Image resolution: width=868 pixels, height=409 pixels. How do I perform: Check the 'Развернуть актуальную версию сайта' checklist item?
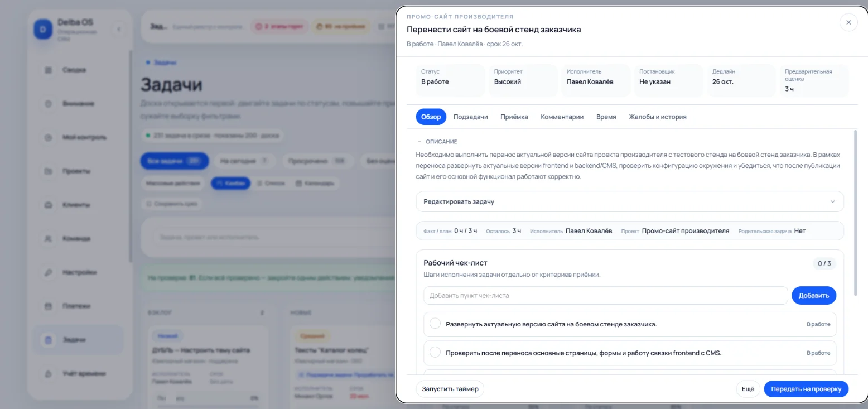tap(435, 324)
